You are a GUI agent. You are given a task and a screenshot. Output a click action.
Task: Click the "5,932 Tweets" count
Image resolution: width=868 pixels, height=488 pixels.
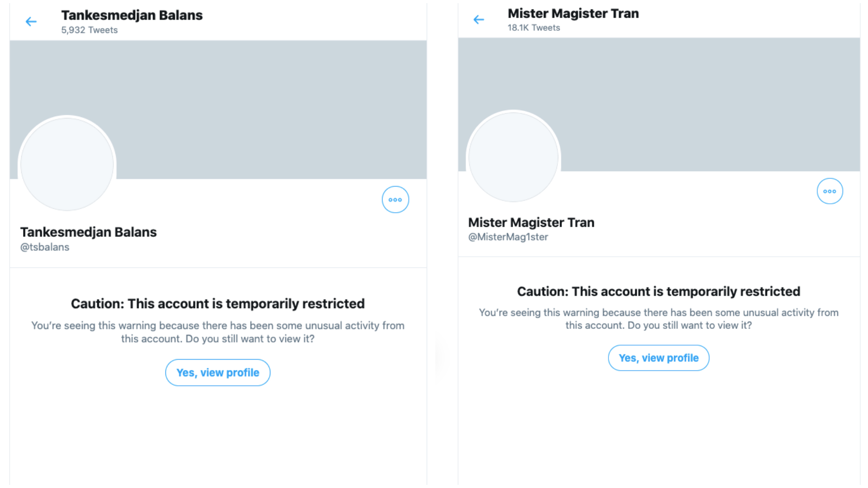(x=90, y=30)
